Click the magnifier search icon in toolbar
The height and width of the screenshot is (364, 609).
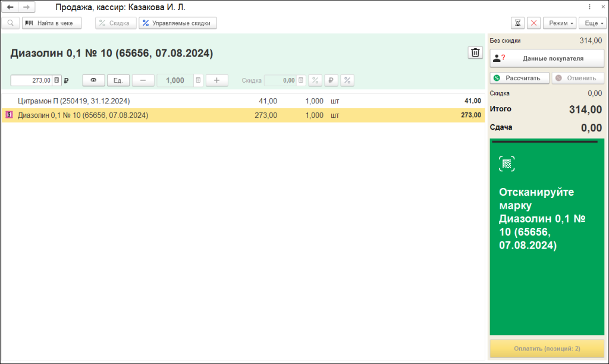click(10, 23)
